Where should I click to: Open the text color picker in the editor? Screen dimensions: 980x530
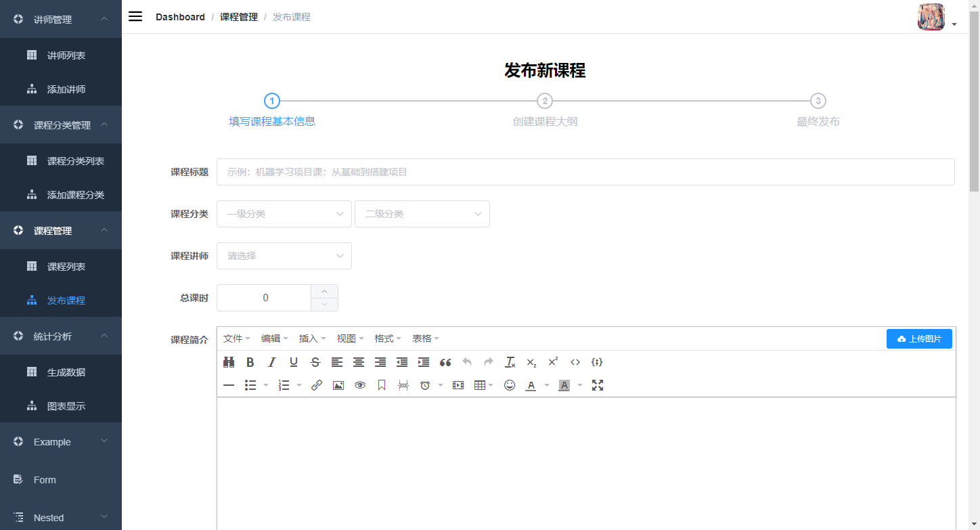pyautogui.click(x=531, y=385)
